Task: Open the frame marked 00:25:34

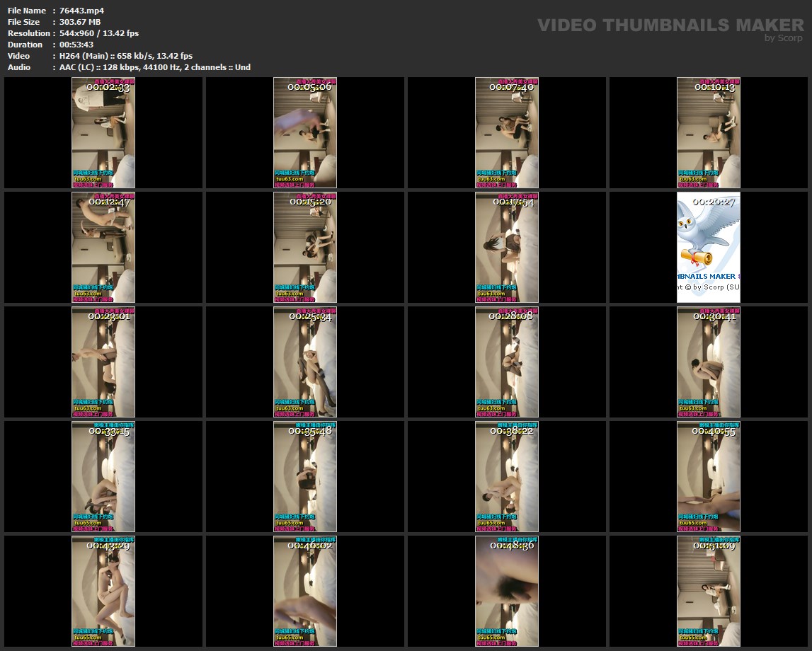Action: pyautogui.click(x=304, y=362)
